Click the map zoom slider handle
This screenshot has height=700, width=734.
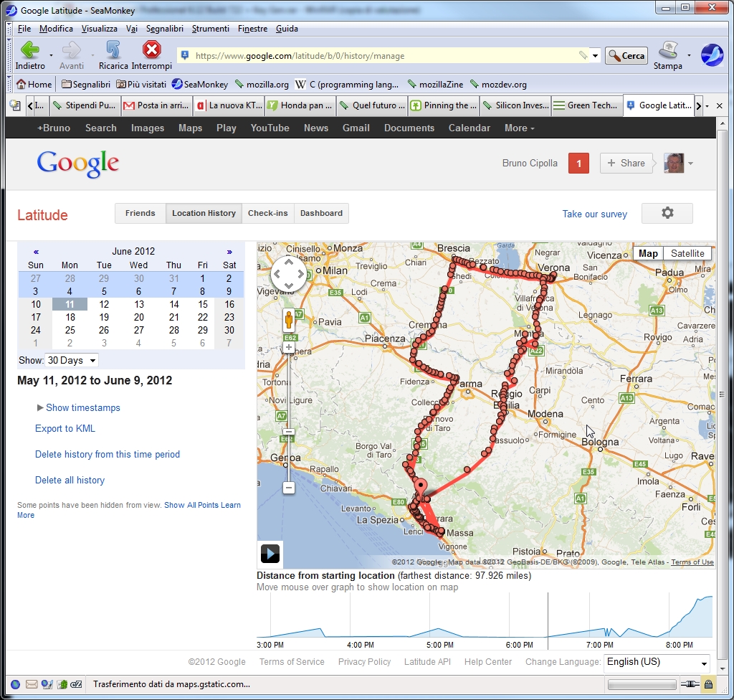[289, 432]
